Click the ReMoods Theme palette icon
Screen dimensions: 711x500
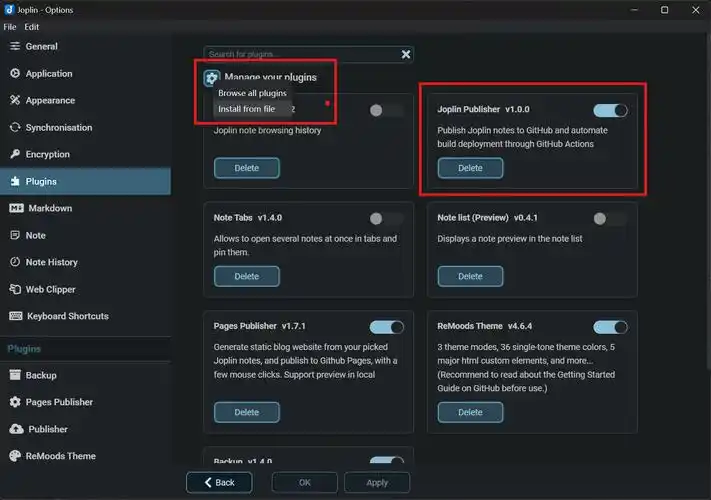coord(16,456)
